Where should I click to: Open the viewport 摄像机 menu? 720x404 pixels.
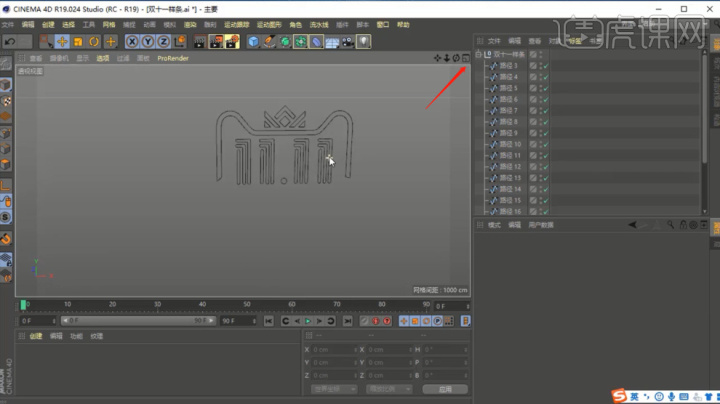[x=59, y=58]
